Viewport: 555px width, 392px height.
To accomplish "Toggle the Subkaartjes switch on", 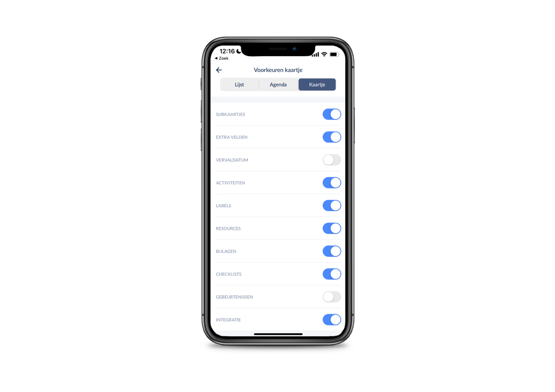I will 332,114.
